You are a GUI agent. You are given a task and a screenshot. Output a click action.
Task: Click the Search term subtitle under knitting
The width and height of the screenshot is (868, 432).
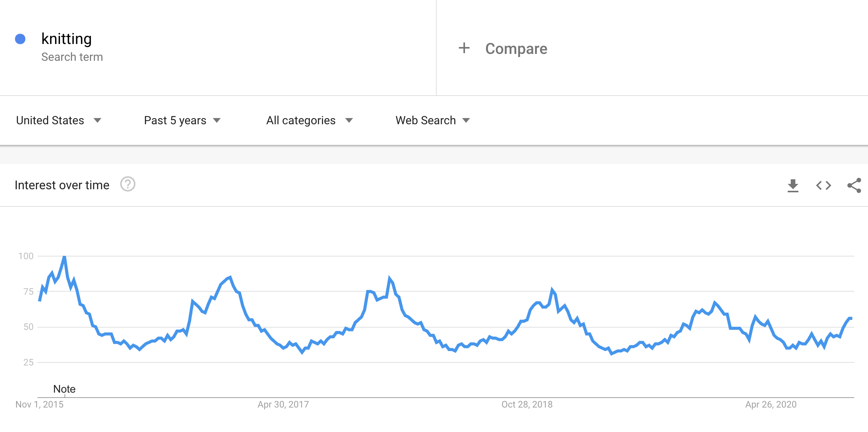click(72, 57)
